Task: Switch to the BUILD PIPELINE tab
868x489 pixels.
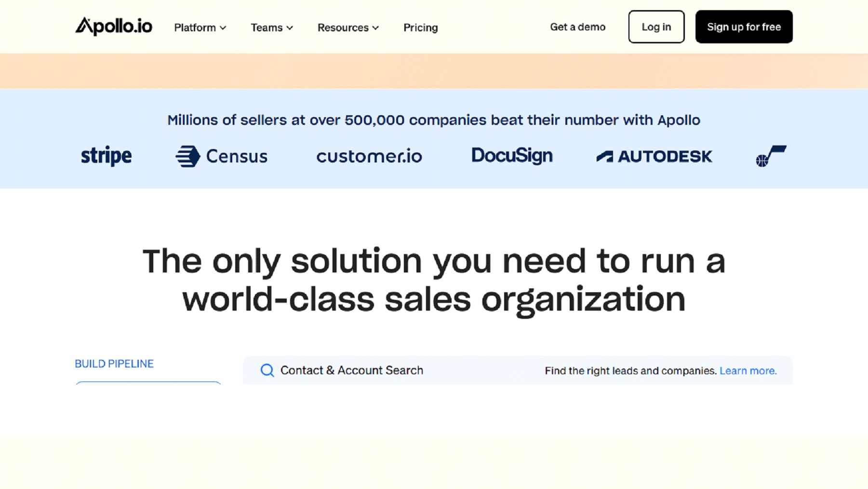Action: [114, 364]
